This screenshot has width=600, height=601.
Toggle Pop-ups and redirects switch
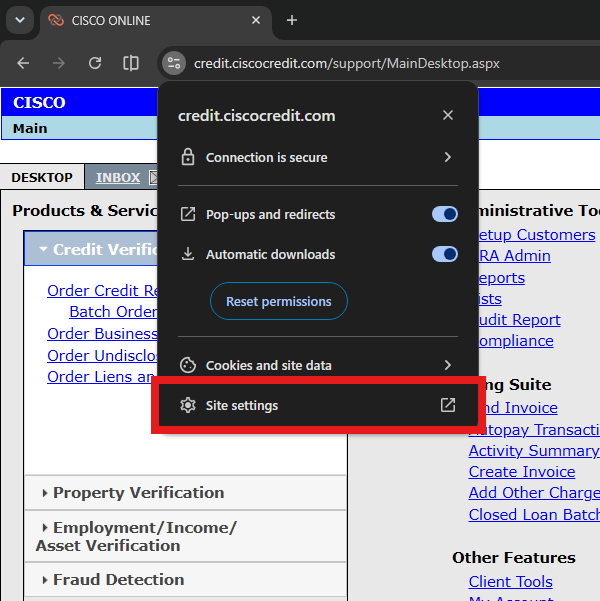[444, 214]
